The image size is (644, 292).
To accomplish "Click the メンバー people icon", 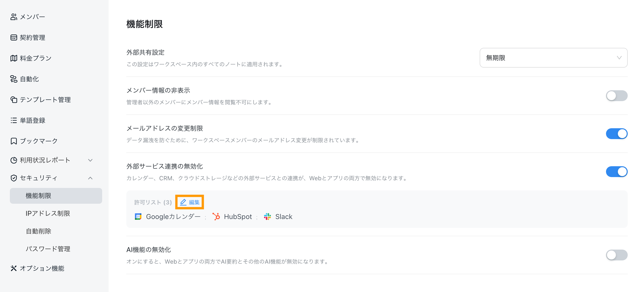I will click(14, 17).
